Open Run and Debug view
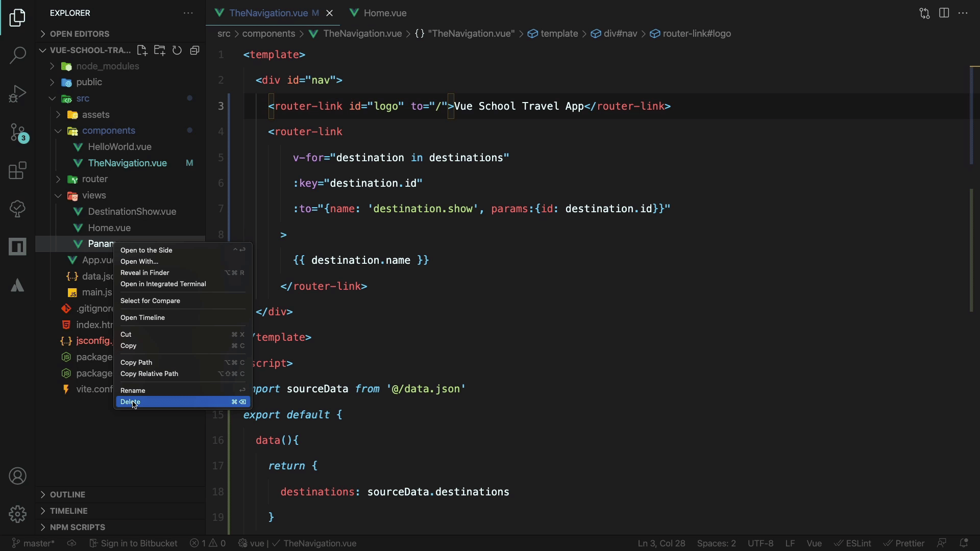This screenshot has height=551, width=980. [x=17, y=94]
